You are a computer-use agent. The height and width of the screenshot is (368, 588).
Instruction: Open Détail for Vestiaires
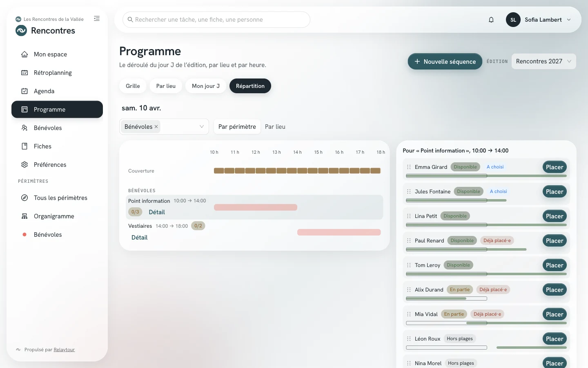tap(139, 238)
